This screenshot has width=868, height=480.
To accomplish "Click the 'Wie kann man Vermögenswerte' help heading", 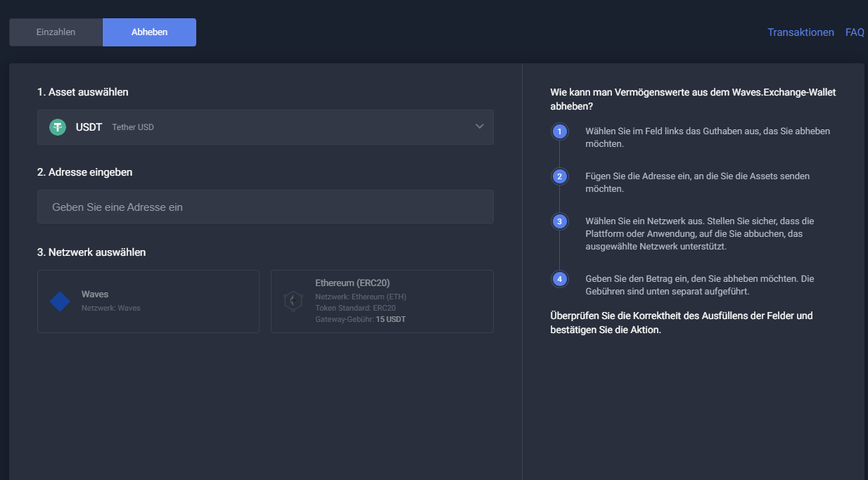I will coord(693,99).
